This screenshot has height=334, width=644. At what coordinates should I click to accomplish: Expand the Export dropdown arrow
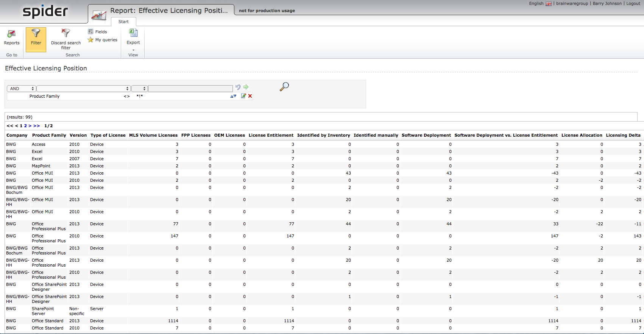[x=133, y=50]
